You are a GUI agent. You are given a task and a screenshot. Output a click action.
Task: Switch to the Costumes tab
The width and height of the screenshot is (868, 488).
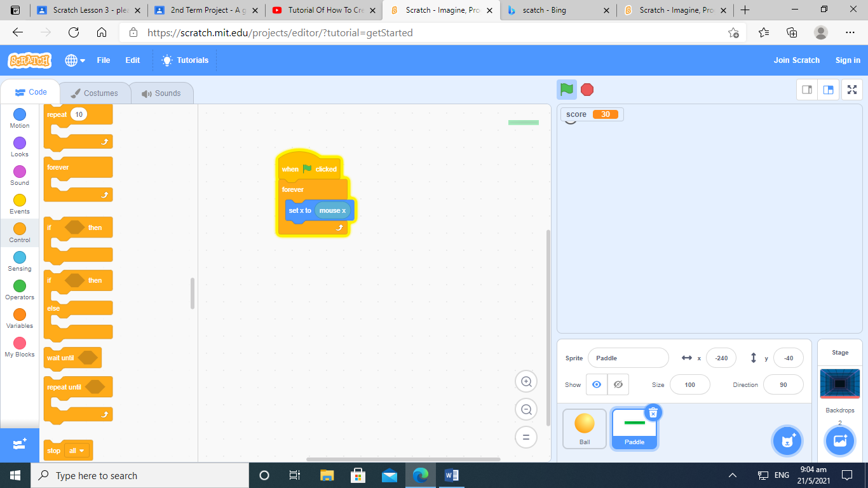94,93
